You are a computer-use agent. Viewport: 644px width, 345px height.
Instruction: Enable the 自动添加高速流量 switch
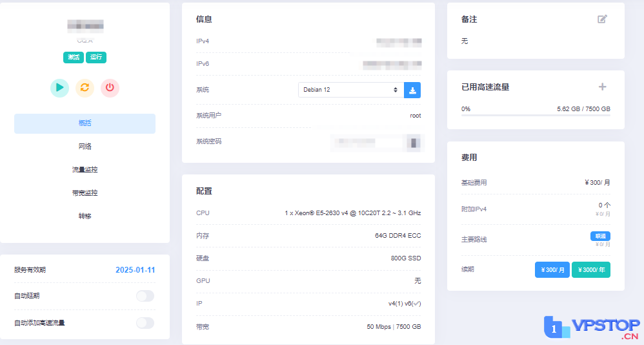(145, 322)
